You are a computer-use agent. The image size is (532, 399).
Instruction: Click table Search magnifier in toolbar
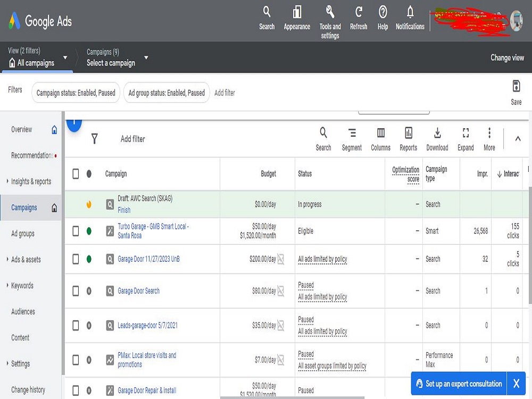tap(323, 132)
